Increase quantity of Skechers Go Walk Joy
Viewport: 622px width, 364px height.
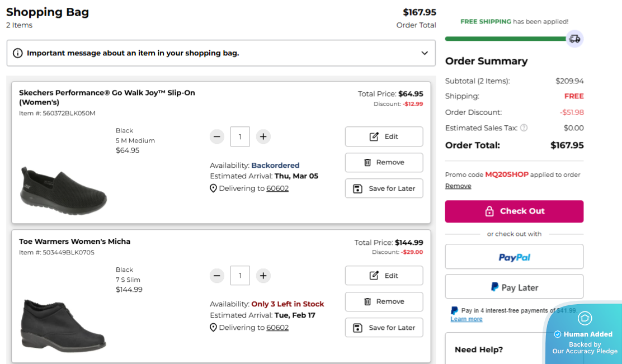[263, 136]
